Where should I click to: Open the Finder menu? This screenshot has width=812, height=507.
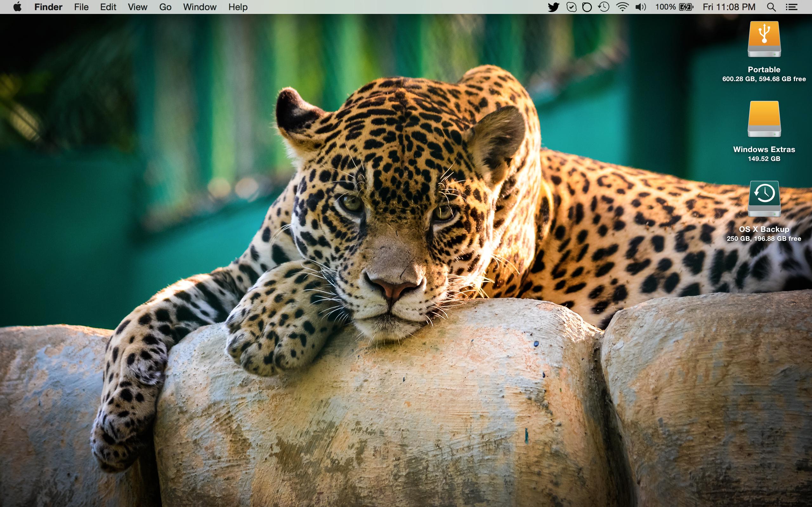[x=48, y=7]
